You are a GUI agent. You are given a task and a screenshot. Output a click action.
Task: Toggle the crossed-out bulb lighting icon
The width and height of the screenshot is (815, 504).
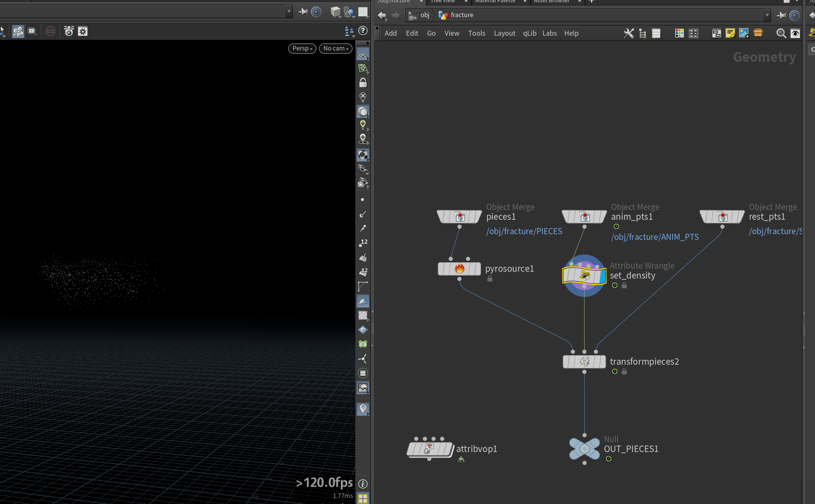(x=363, y=97)
